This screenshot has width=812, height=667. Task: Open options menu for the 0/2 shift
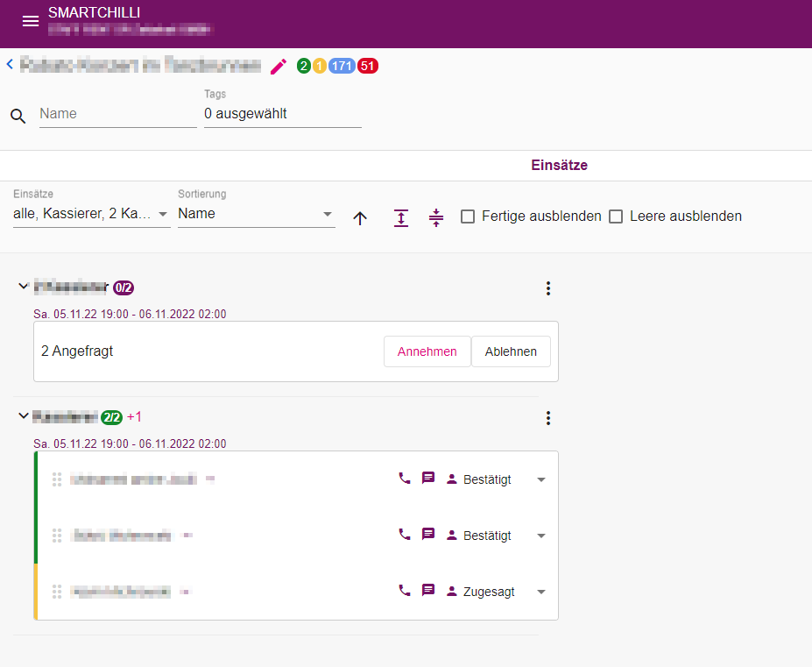click(547, 288)
